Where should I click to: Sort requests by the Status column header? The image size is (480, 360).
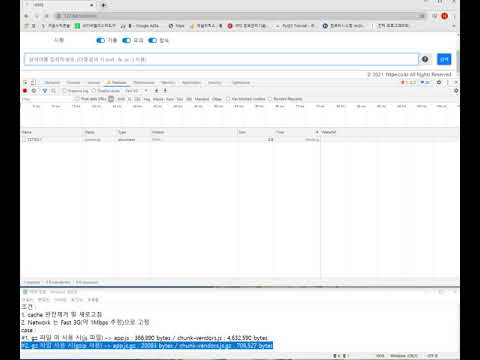(x=99, y=132)
